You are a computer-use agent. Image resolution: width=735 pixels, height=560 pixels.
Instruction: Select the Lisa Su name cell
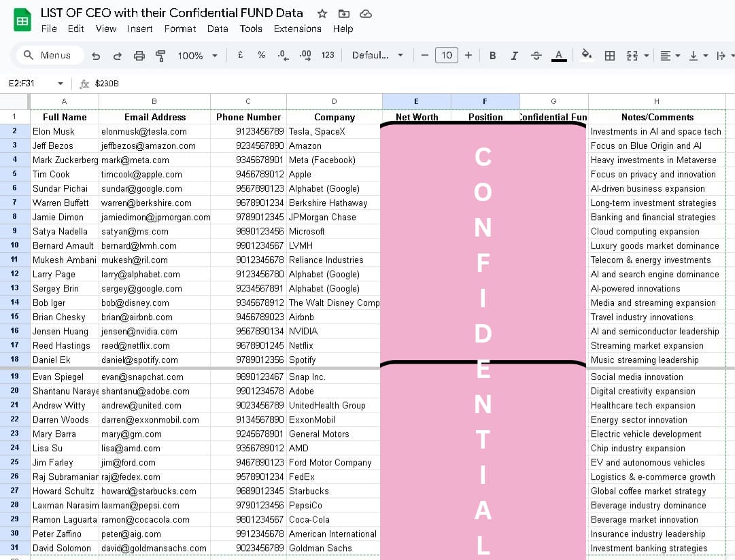64,448
